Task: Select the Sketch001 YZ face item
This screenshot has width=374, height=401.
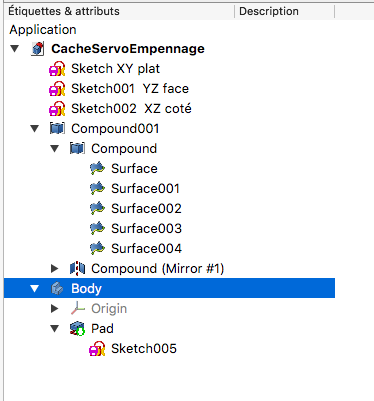Action: (x=130, y=89)
